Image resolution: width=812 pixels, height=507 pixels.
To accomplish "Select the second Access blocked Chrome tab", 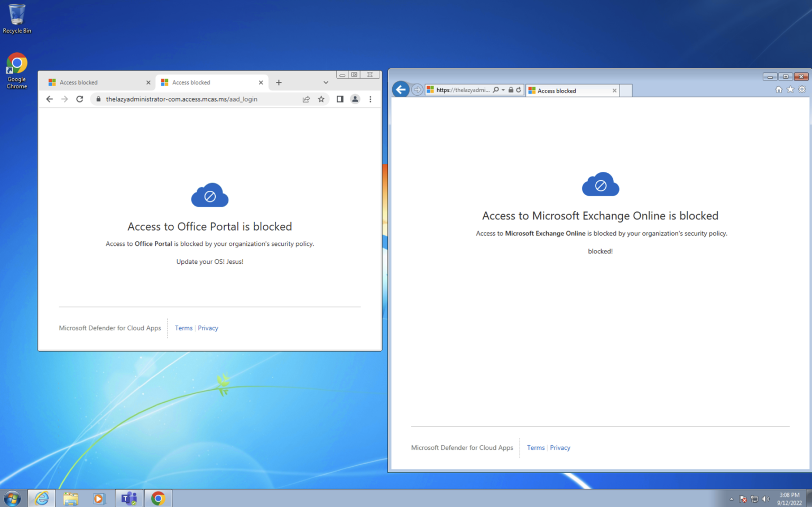I will [212, 82].
